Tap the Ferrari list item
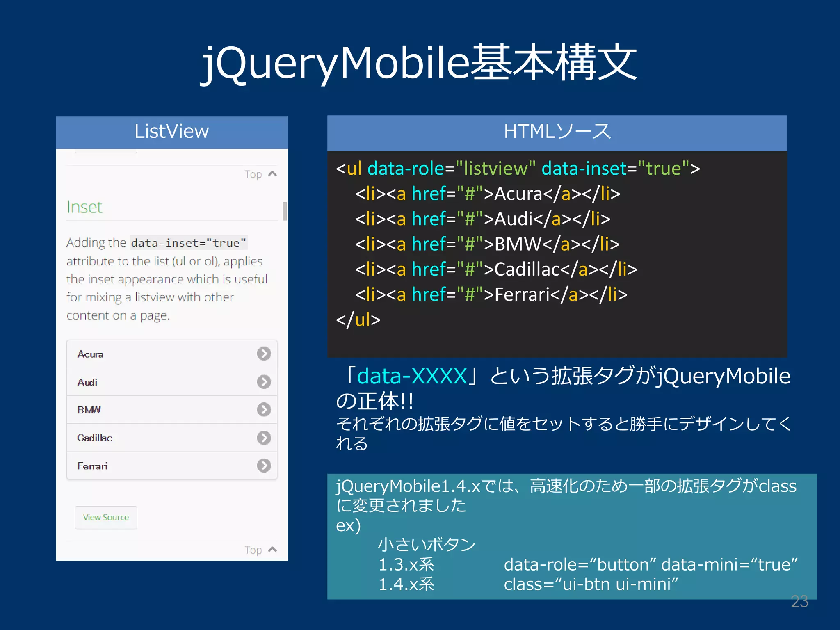The width and height of the screenshot is (840, 630). (172, 466)
